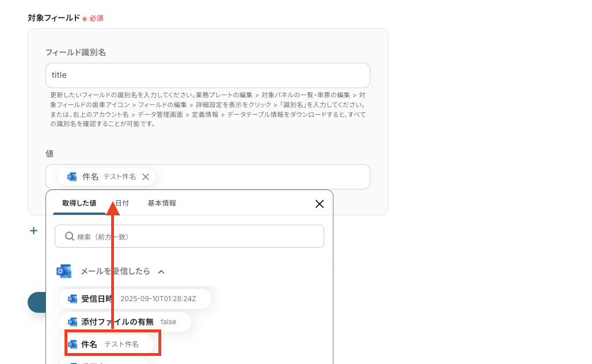Switch to the 基本情報 tab
The image size is (592, 364).
pos(162,203)
